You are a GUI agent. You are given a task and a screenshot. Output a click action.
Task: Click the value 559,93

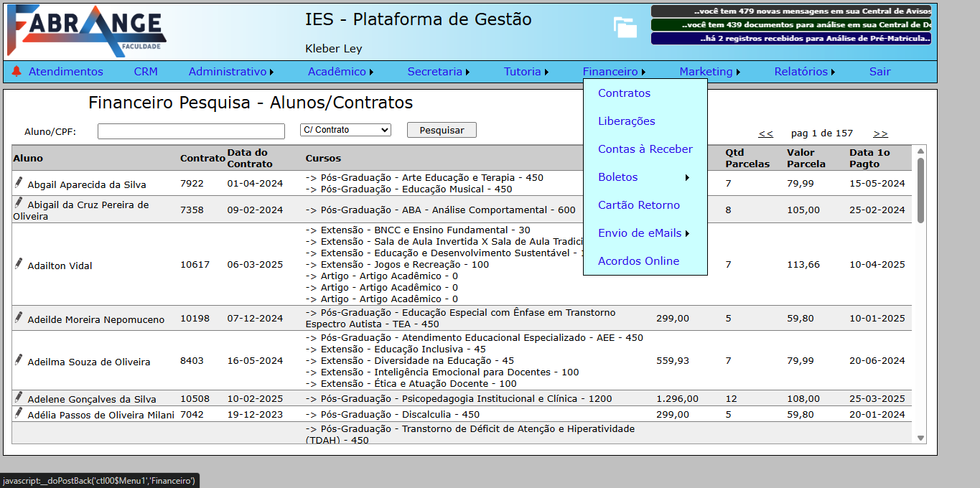point(673,361)
